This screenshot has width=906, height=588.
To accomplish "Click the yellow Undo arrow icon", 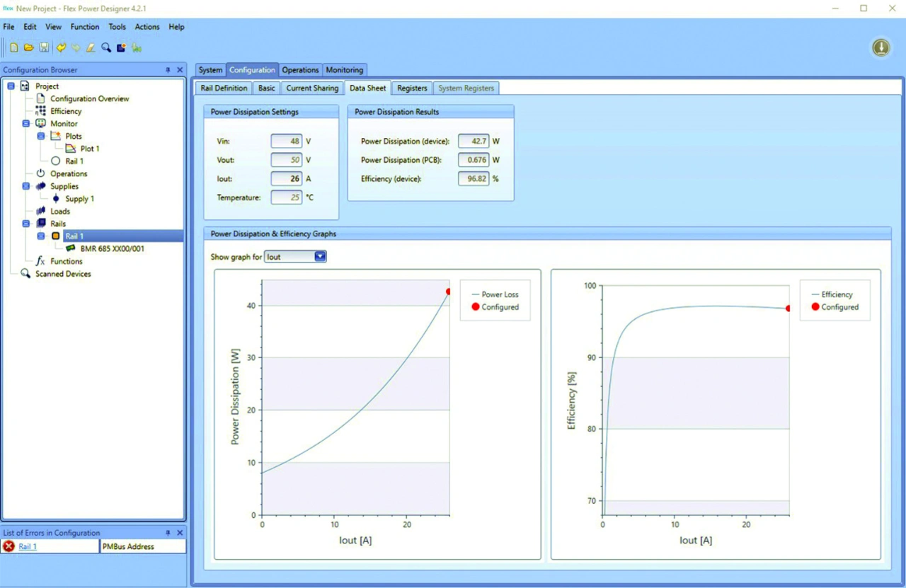I will [x=61, y=47].
